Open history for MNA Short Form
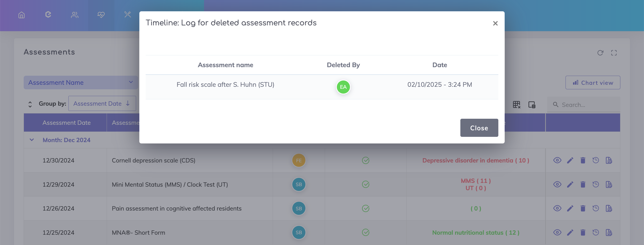Viewport: 644px width, 245px height. [596, 232]
